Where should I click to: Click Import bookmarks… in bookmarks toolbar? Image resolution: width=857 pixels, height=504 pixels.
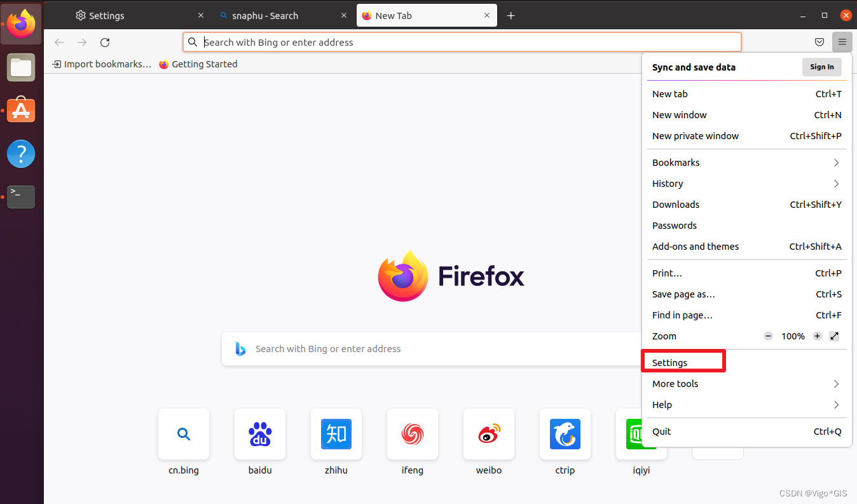tap(102, 64)
